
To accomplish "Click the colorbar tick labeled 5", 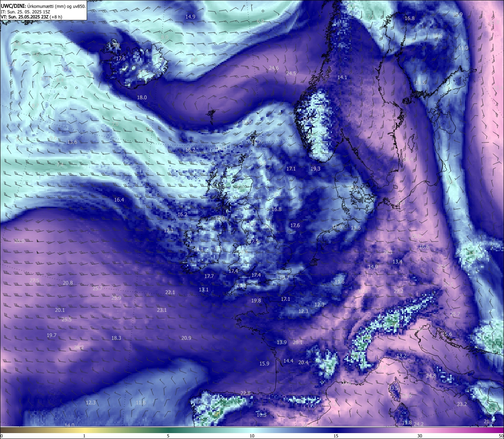I will click(x=168, y=436).
